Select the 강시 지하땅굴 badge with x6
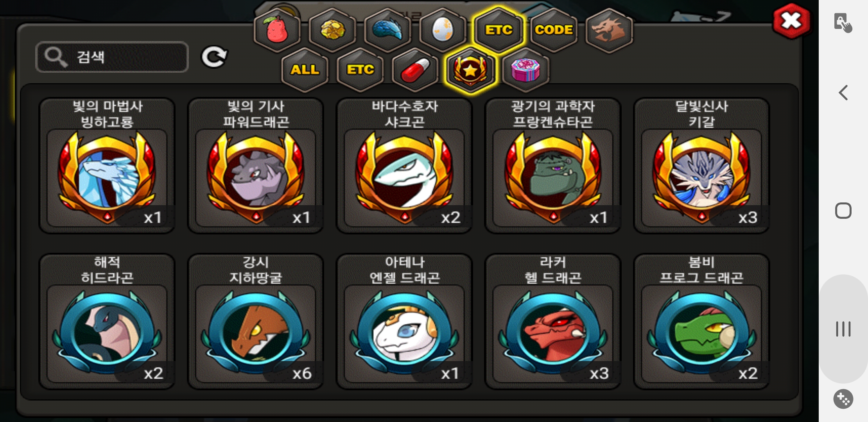Screen dimensions: 868x422 [x=256, y=321]
